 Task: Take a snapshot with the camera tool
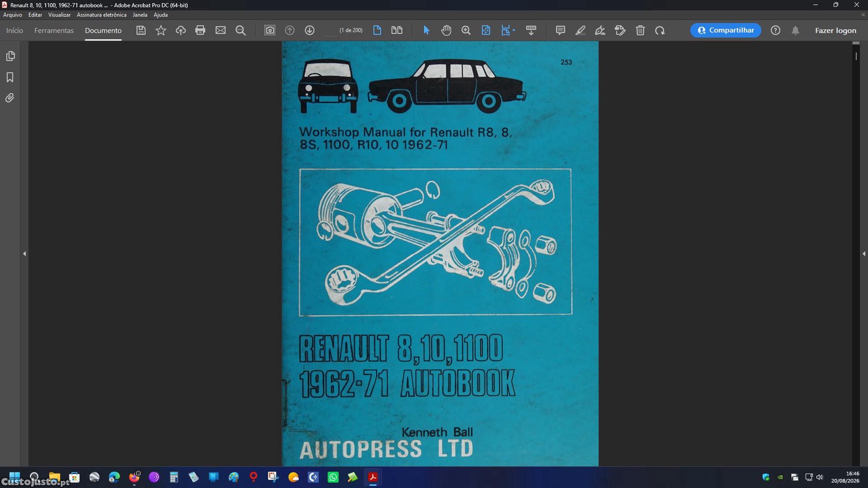(x=270, y=30)
